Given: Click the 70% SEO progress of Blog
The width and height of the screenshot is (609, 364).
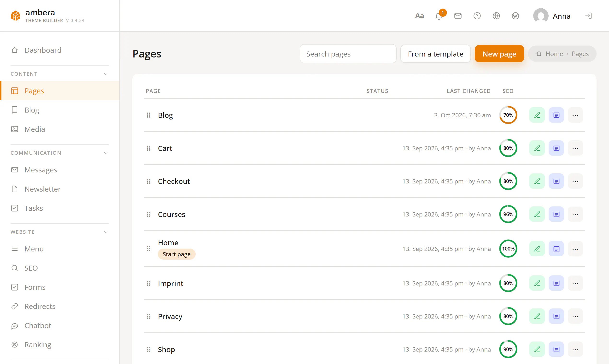Looking at the screenshot, I should [x=508, y=115].
